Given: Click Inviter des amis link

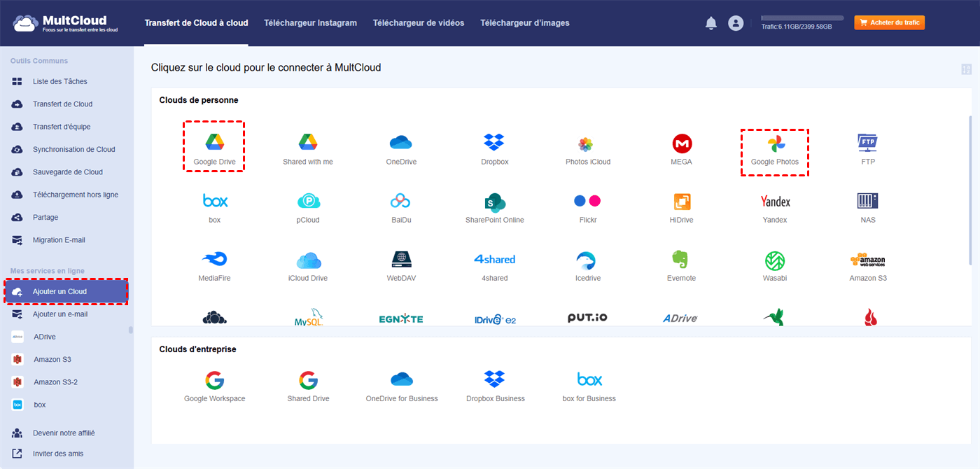Looking at the screenshot, I should pyautogui.click(x=58, y=454).
